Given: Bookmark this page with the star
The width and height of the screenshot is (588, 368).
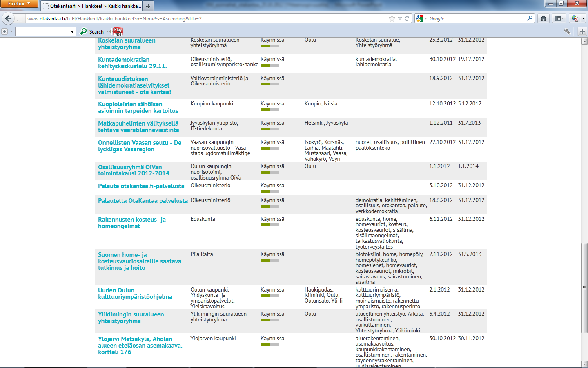Looking at the screenshot, I should (392, 18).
